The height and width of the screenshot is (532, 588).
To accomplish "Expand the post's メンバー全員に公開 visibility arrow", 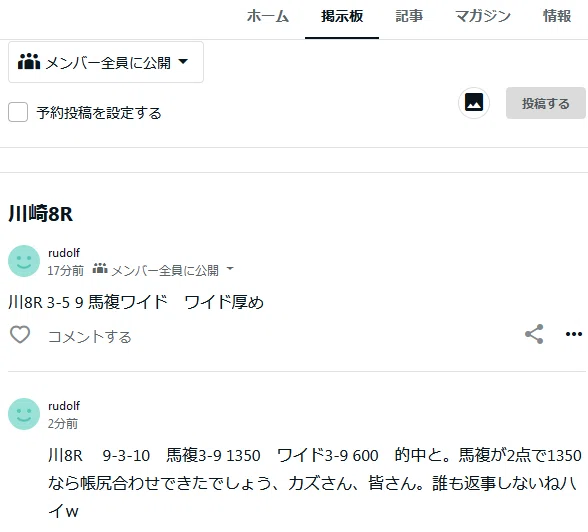I will 230,269.
